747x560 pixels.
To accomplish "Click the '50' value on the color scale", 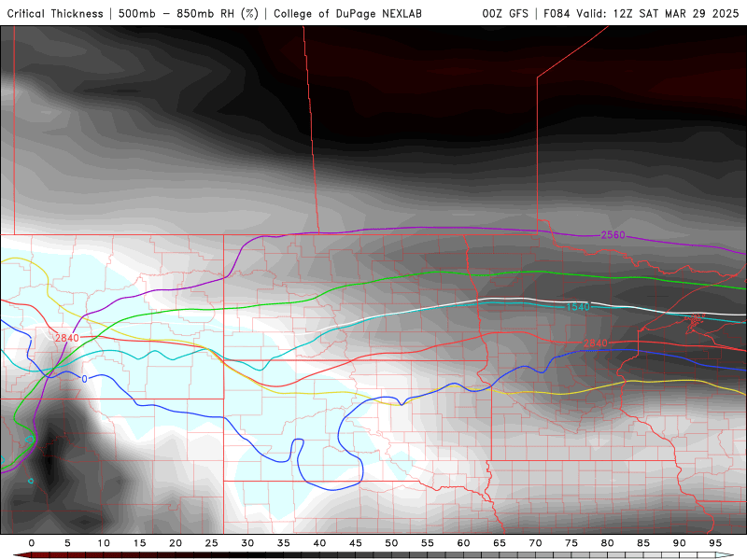I will 391,543.
